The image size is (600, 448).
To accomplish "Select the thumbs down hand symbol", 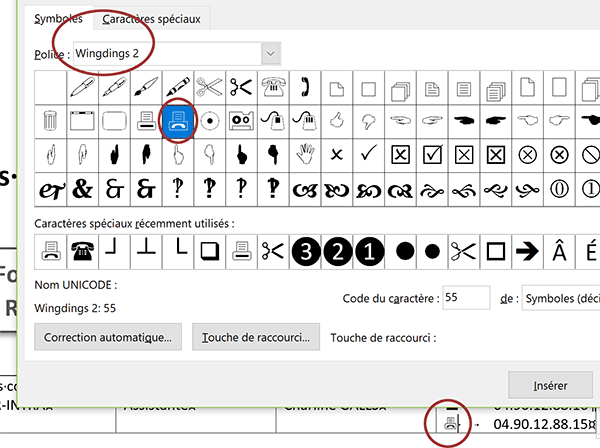I will pos(368,121).
